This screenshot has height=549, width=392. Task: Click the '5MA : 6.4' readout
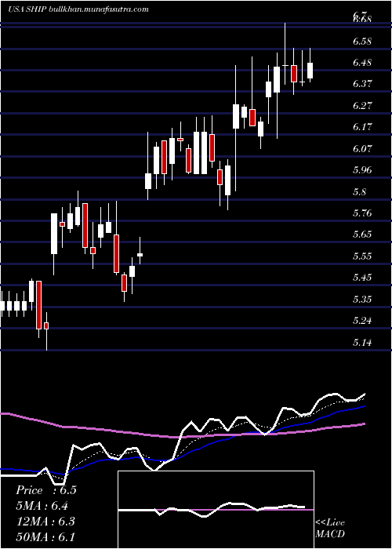pyautogui.click(x=42, y=506)
